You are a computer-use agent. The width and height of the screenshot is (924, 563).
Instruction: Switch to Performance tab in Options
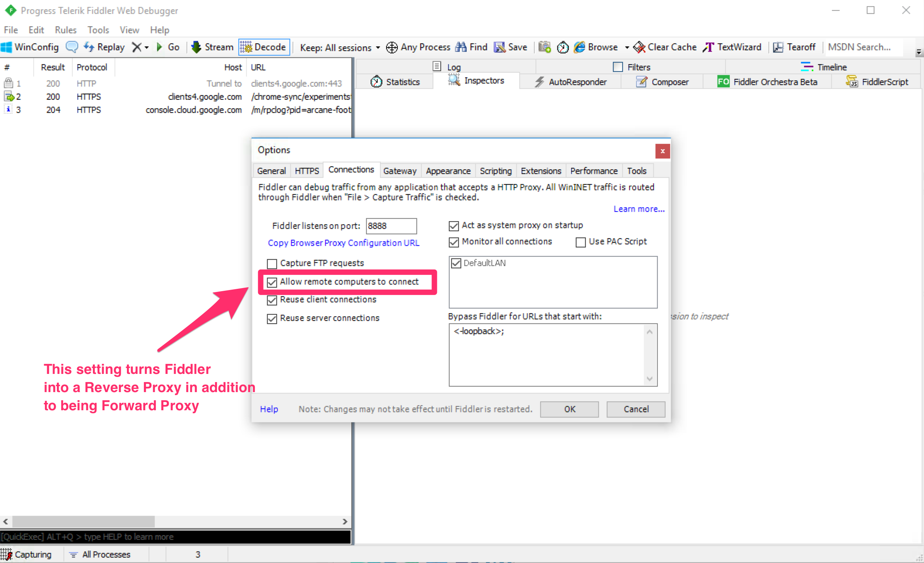point(594,171)
